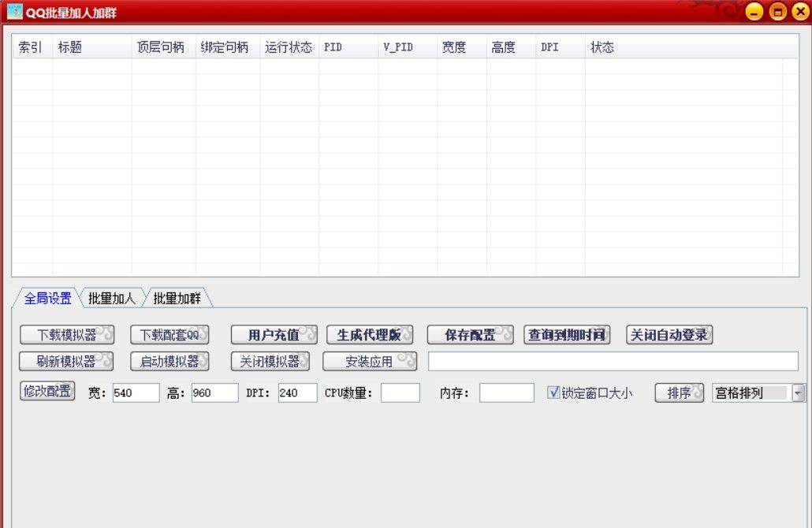Focus the CPU数量 input box

[x=400, y=392]
